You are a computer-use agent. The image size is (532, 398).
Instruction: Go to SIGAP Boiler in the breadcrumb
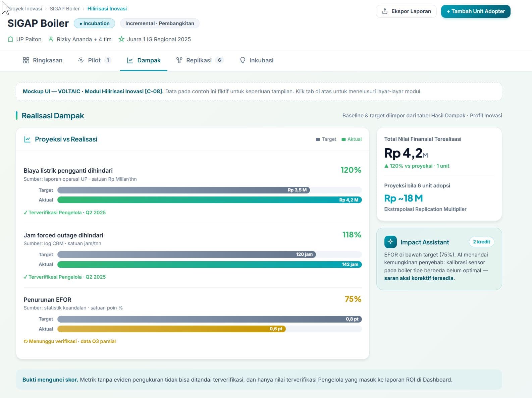coord(65,9)
